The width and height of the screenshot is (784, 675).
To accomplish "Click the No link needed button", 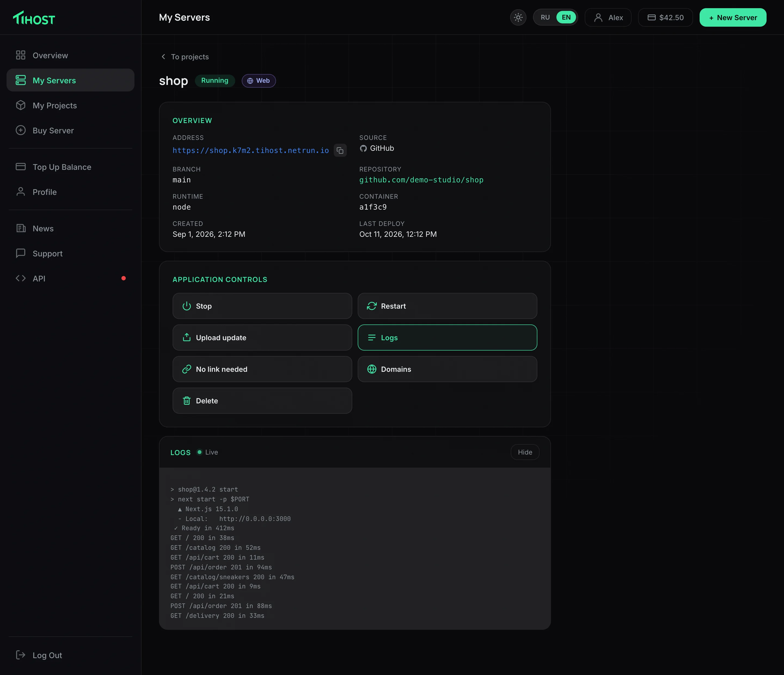I will (262, 369).
